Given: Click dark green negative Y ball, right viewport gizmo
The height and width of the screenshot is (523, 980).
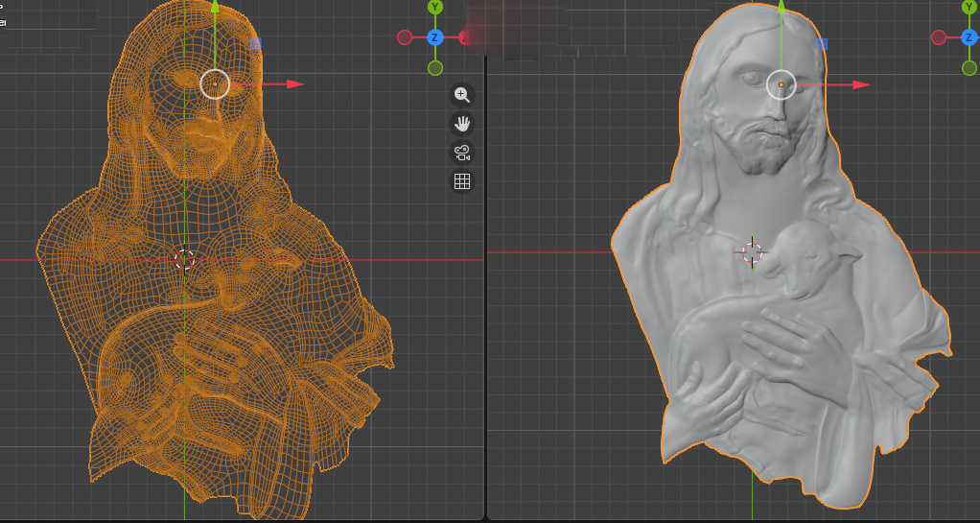Looking at the screenshot, I should (x=969, y=68).
